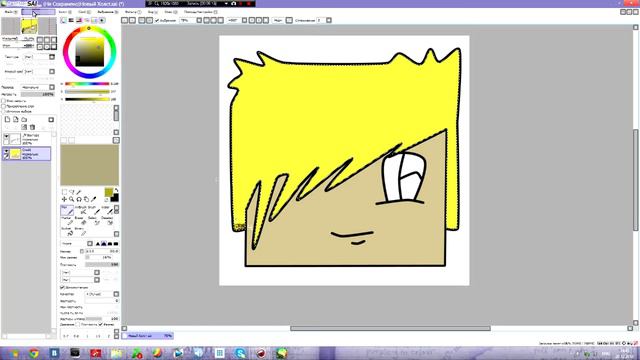Show the HSV slider panel icon
This screenshot has height=360, width=640.
tap(79, 20)
